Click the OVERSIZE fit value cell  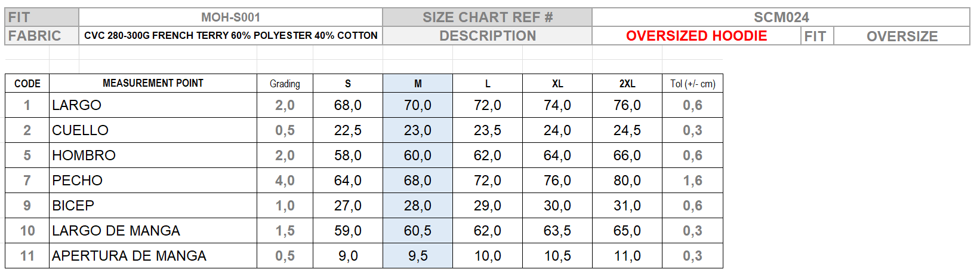901,36
